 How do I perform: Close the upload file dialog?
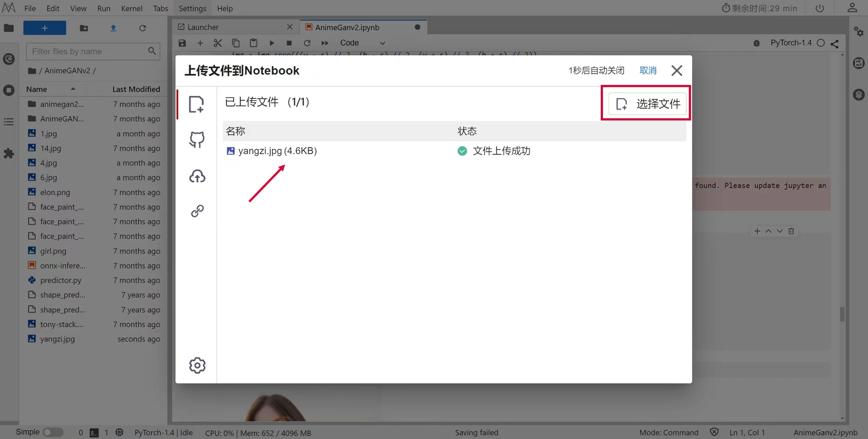click(x=677, y=70)
